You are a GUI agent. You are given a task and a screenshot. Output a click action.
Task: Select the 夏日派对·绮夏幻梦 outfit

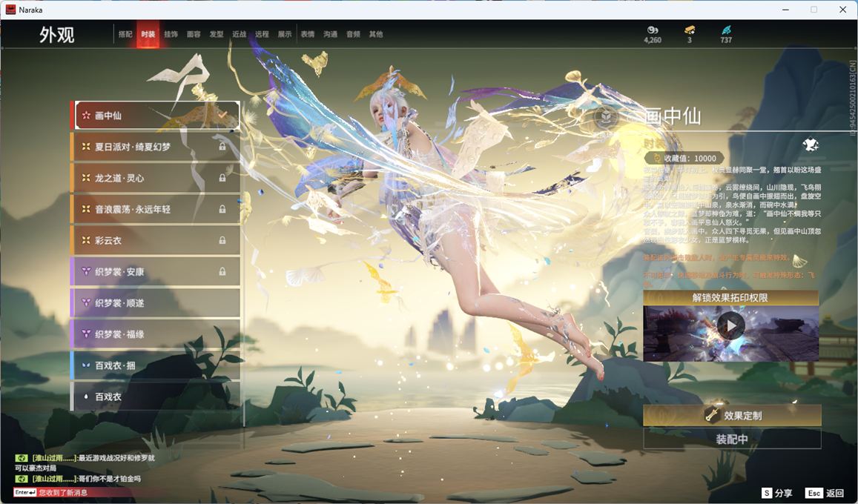pyautogui.click(x=155, y=147)
